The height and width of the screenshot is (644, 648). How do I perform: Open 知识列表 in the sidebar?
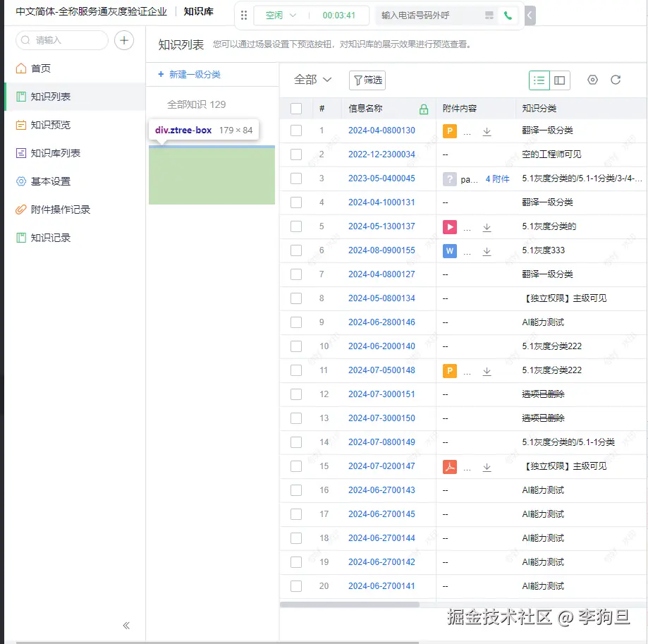(75, 97)
